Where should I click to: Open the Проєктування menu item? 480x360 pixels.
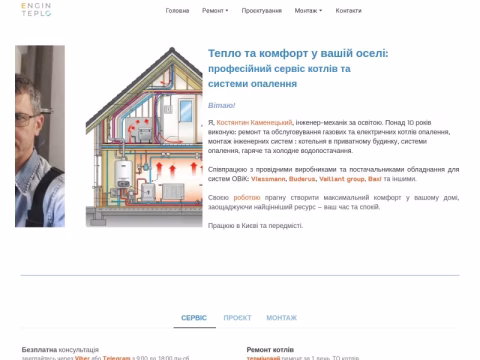coord(262,11)
